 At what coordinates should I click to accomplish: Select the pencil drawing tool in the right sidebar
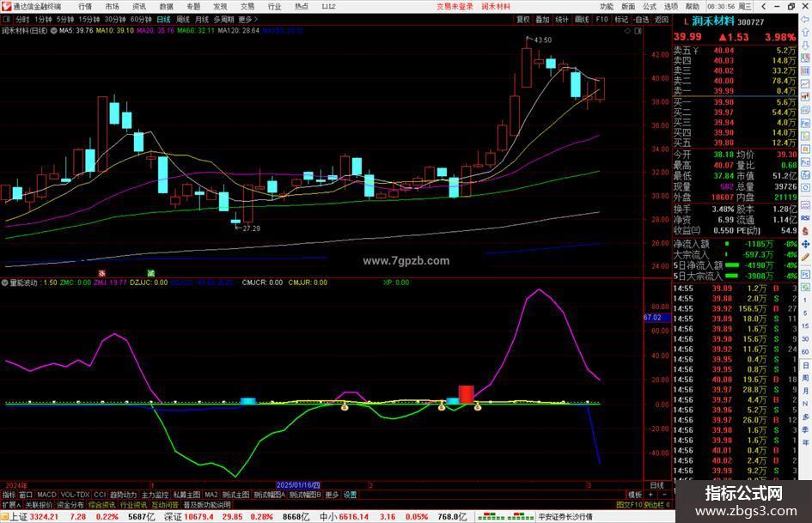click(805, 257)
